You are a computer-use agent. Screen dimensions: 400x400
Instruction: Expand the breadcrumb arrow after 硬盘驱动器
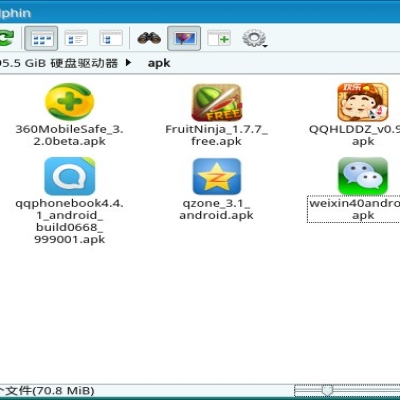[128, 63]
